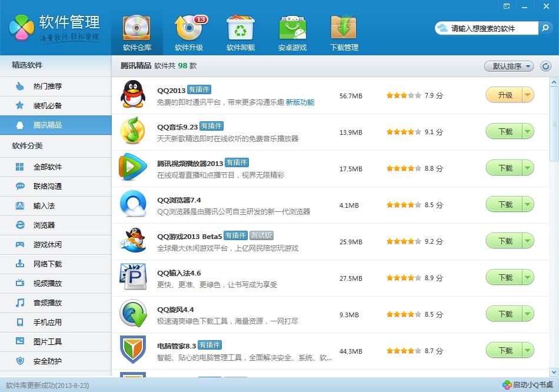This screenshot has width=559, height=392.
Task: Expand QQ音乐 download options arrow
Action: tap(528, 132)
